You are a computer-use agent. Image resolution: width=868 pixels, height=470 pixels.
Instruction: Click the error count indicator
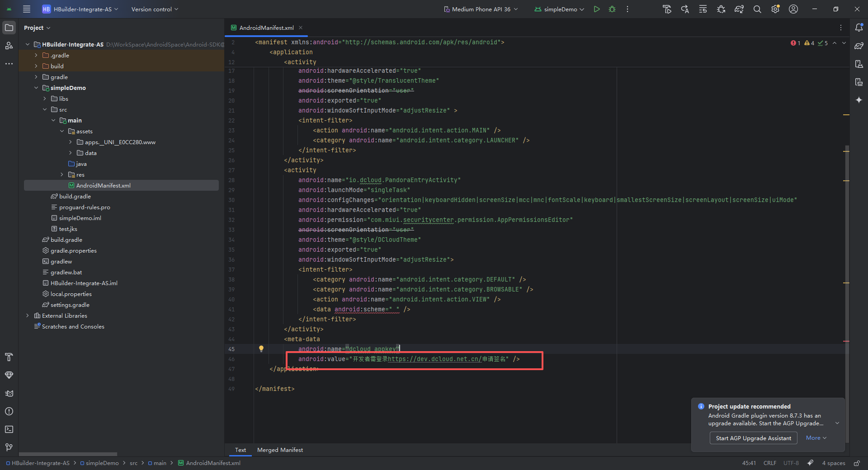point(796,43)
